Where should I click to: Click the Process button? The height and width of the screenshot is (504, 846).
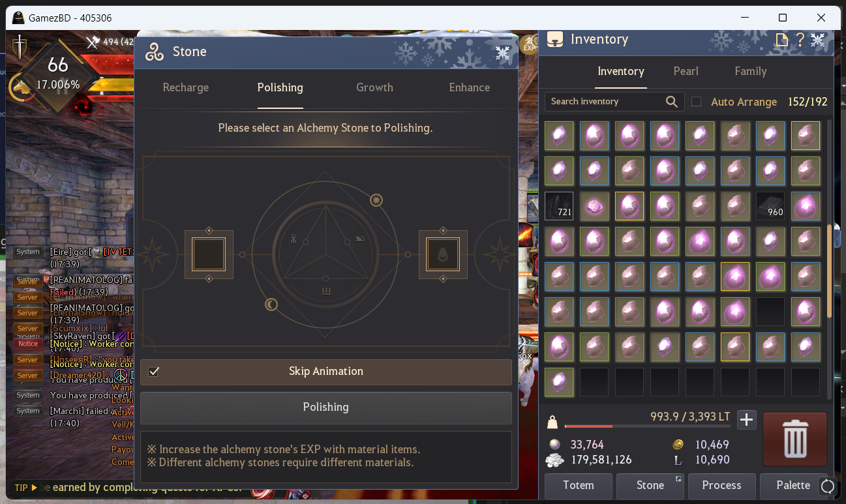[x=721, y=486]
